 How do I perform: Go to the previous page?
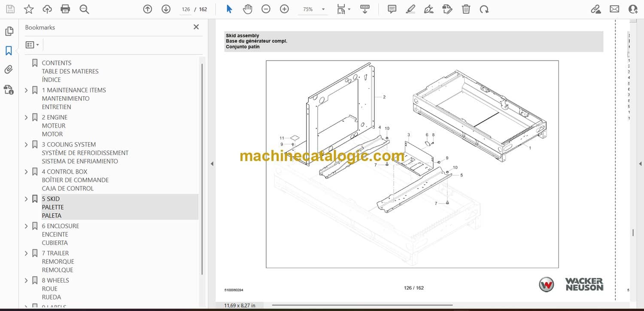click(148, 9)
